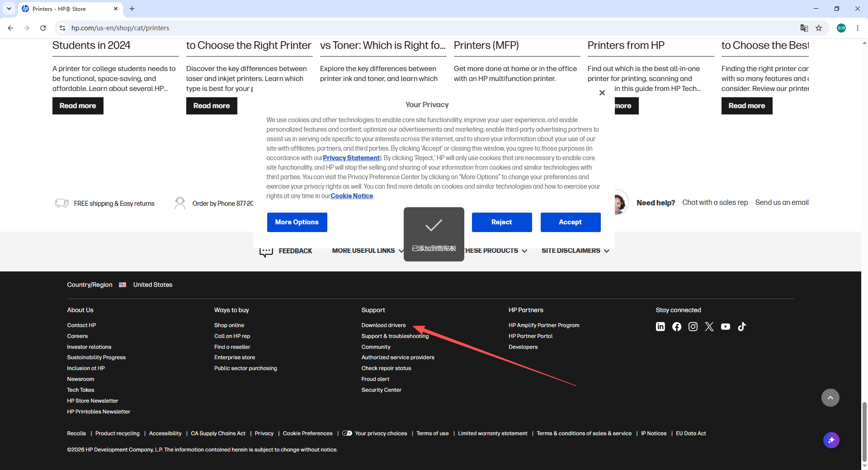View site information icon in address bar
Image resolution: width=868 pixels, height=470 pixels.
(62, 28)
